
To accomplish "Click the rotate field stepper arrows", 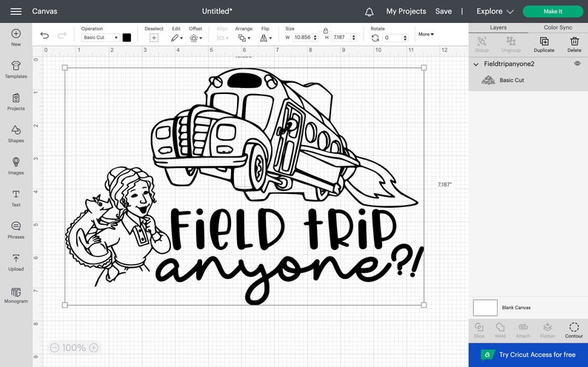I will [405, 38].
